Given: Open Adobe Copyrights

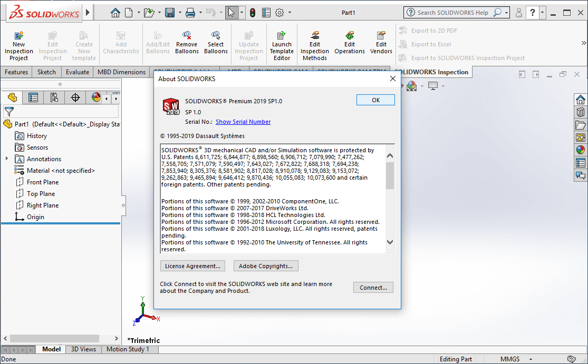Looking at the screenshot, I should coord(265,266).
